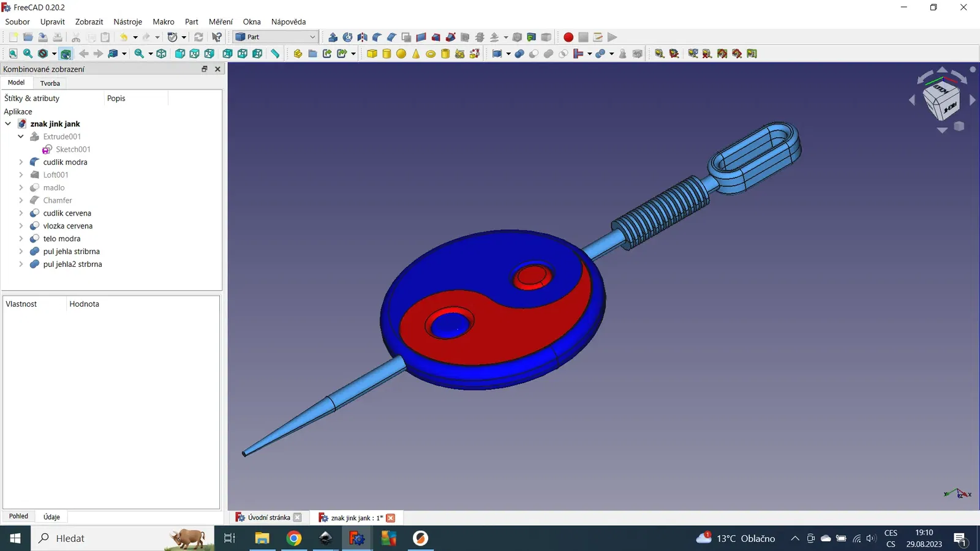
Task: Select the Fillet tool
Action: pyautogui.click(x=377, y=37)
